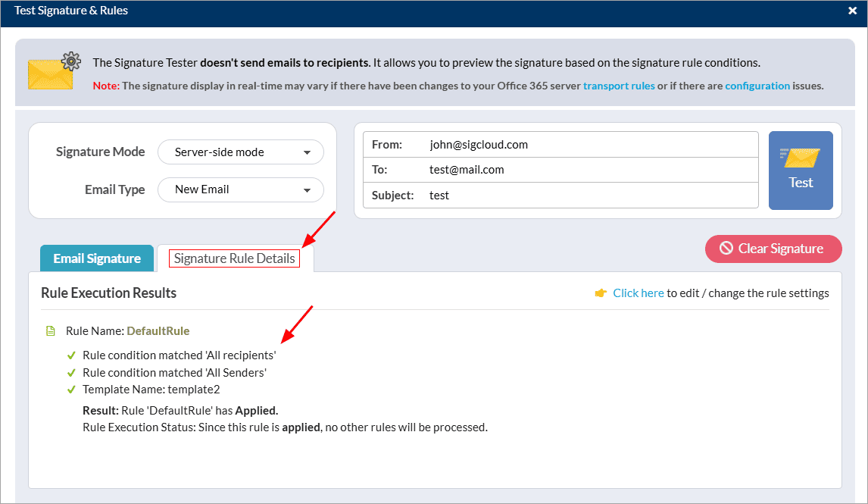Image resolution: width=868 pixels, height=504 pixels.
Task: Click checkmark next to 'All Senders' condition
Action: pyautogui.click(x=71, y=373)
